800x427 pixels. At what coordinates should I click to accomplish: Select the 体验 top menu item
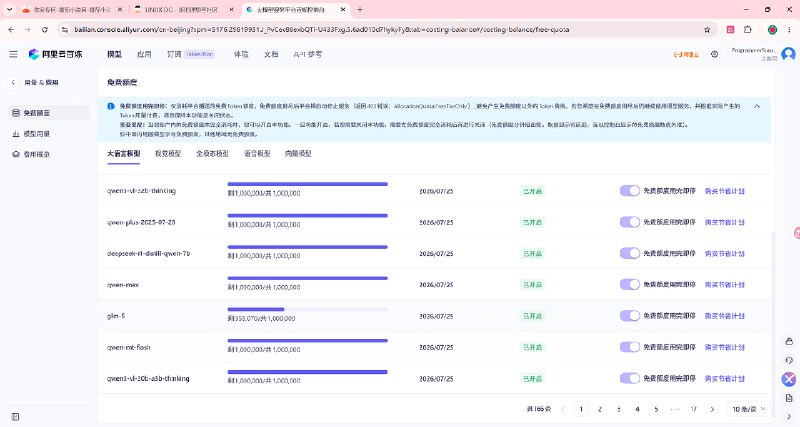[241, 54]
